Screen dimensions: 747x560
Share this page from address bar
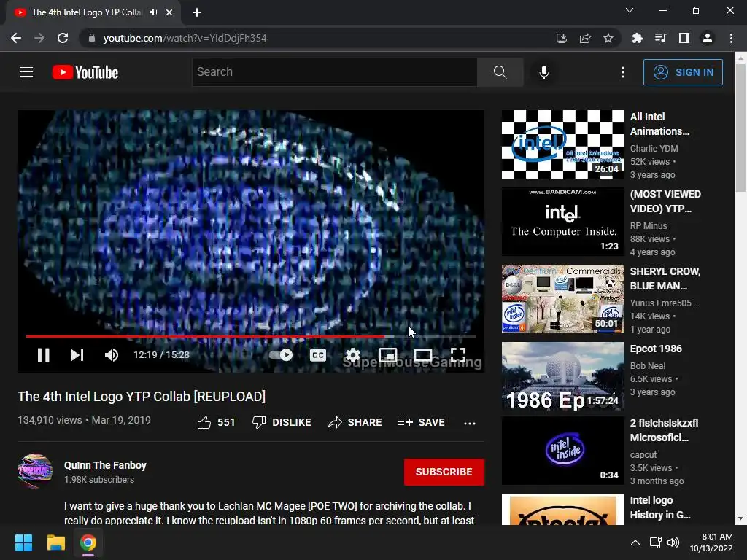coord(585,38)
